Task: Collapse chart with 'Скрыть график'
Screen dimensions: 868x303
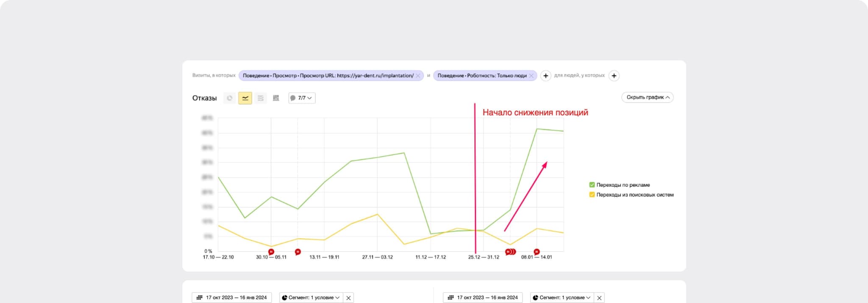Action: tap(647, 97)
